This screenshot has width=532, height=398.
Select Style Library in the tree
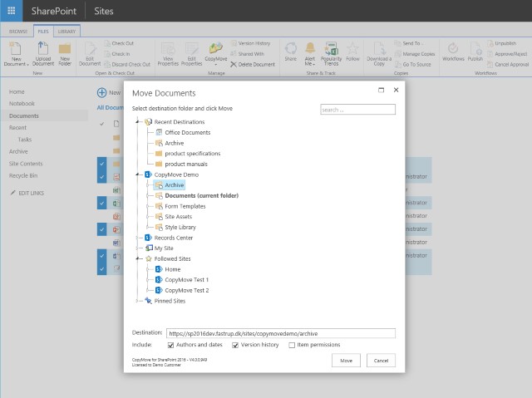(x=180, y=227)
